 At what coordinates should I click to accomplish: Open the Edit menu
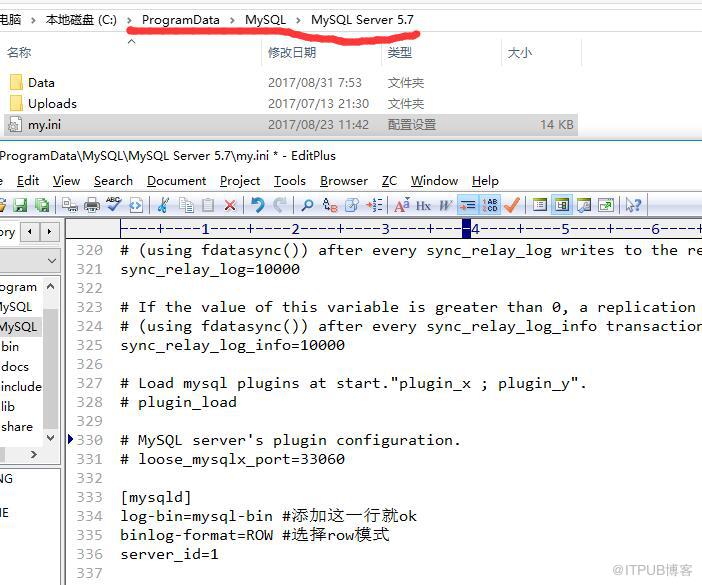click(x=28, y=181)
